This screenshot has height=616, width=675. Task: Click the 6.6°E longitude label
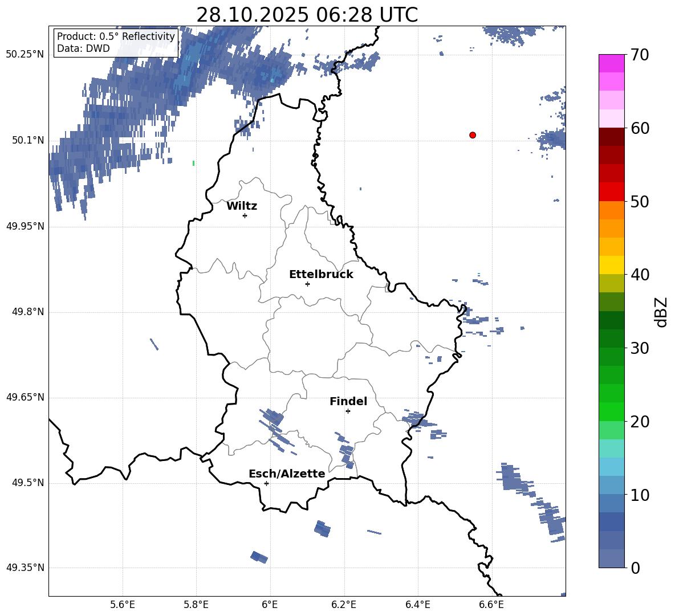coord(491,605)
